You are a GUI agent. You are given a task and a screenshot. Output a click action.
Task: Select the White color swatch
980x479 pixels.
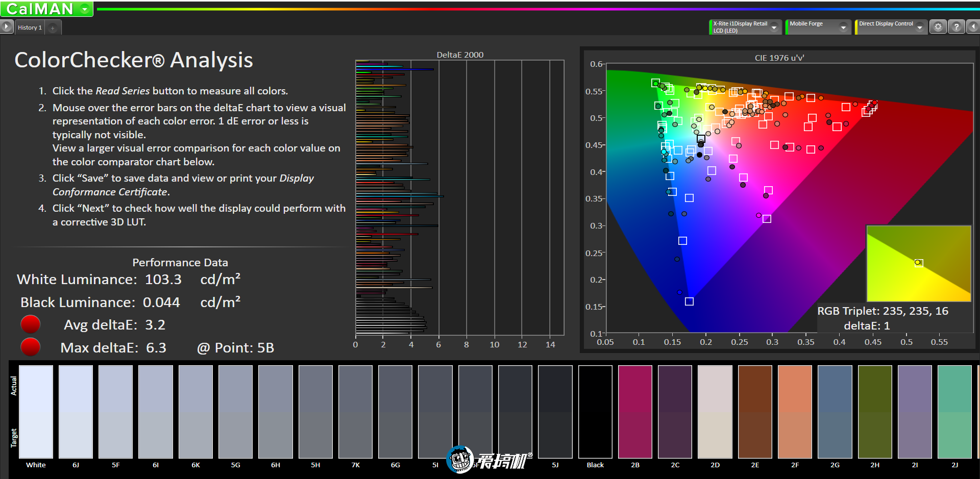tap(36, 411)
